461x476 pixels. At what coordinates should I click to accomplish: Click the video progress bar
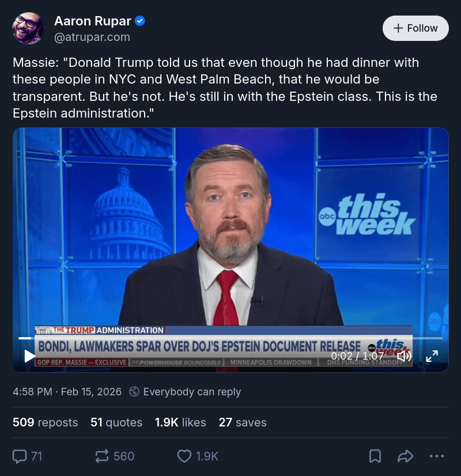click(231, 338)
